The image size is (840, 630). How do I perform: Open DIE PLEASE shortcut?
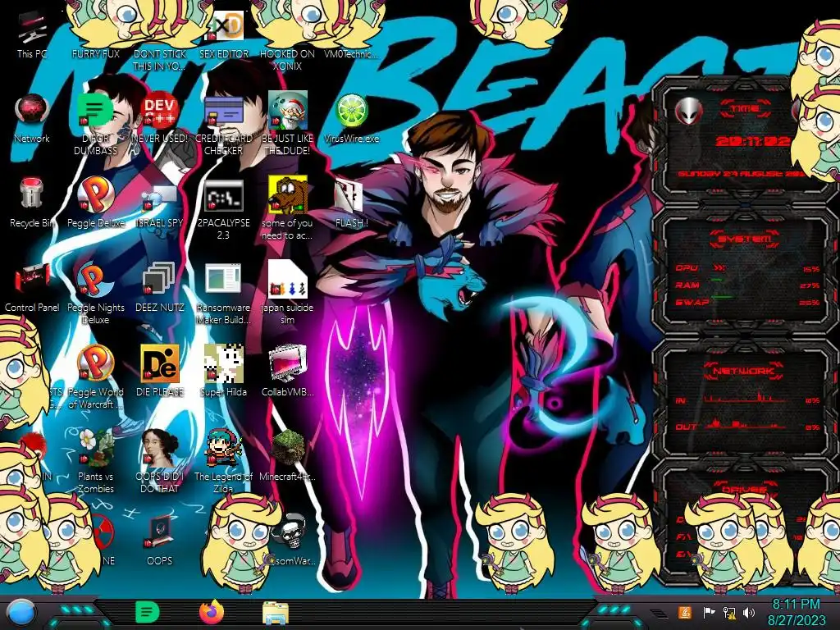point(159,371)
